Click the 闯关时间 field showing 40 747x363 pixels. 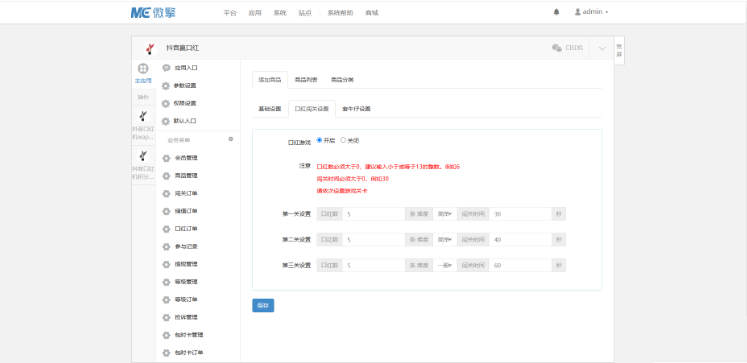pyautogui.click(x=520, y=240)
